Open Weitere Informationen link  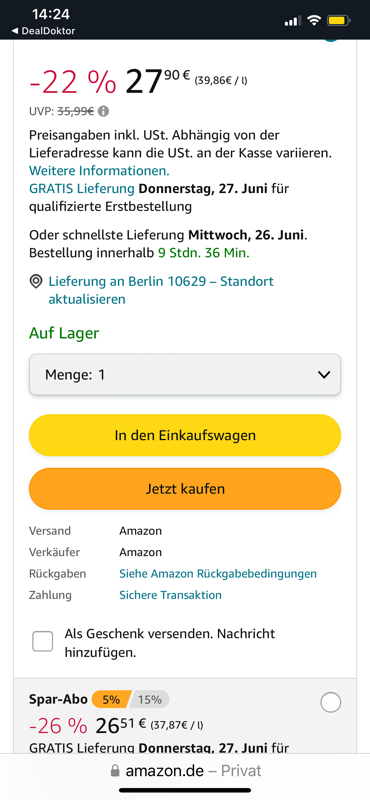(x=100, y=170)
